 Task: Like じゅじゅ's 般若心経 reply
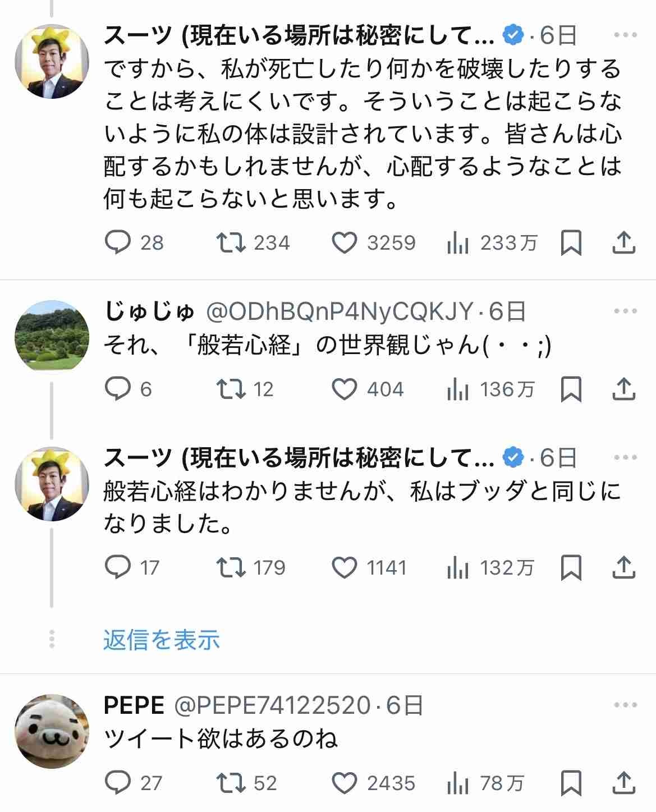coord(344,389)
